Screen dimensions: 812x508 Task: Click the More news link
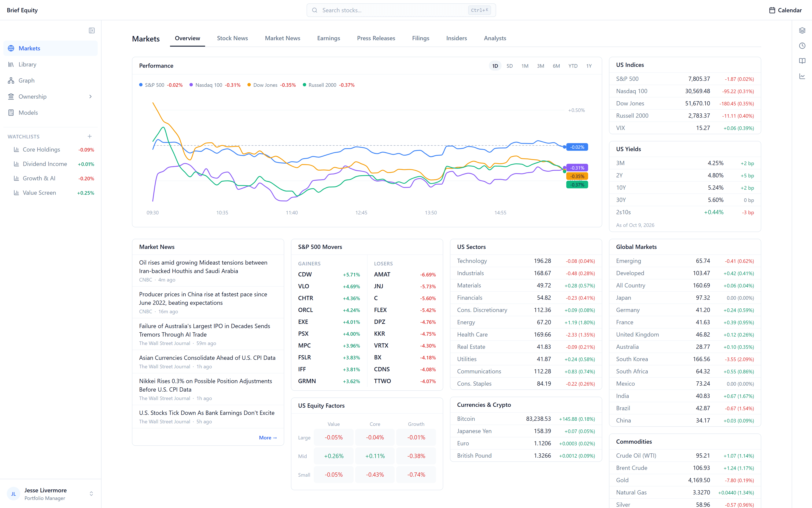coord(268,438)
